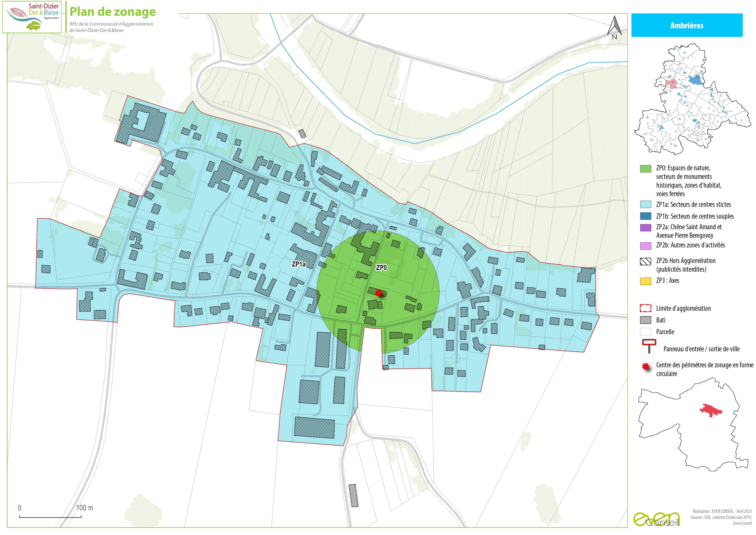The width and height of the screenshot is (756, 535).
Task: Click 'ZP3 : Axes' legend text
Action: 667,281
